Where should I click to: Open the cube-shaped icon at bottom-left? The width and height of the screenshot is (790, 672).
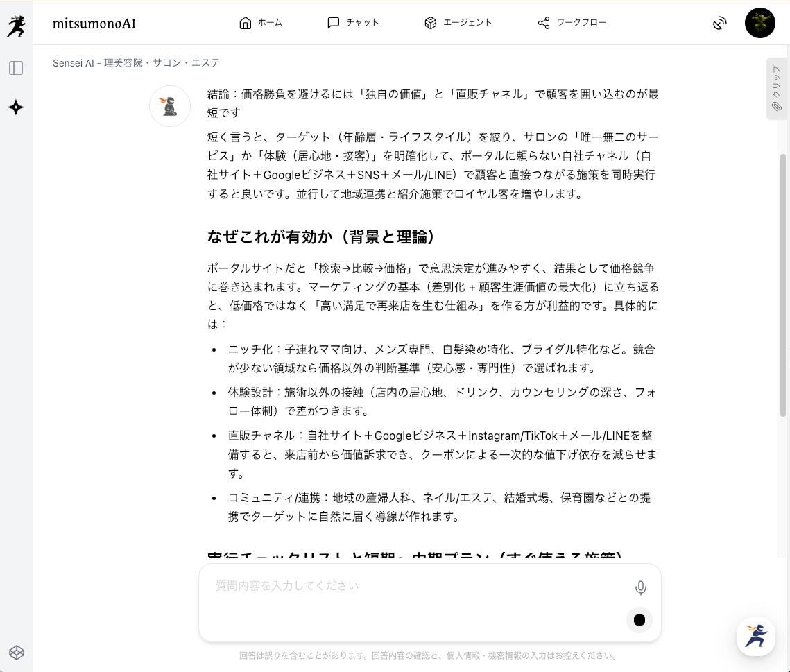[17, 652]
